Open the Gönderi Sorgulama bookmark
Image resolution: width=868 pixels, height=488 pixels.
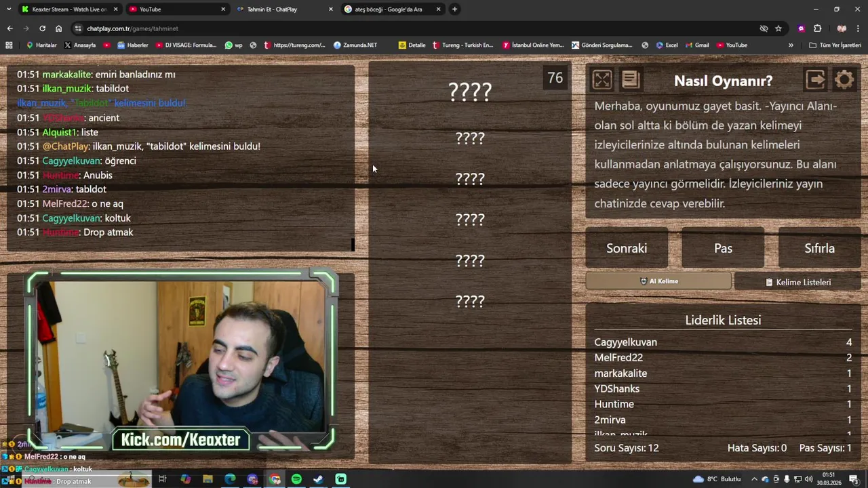(602, 45)
